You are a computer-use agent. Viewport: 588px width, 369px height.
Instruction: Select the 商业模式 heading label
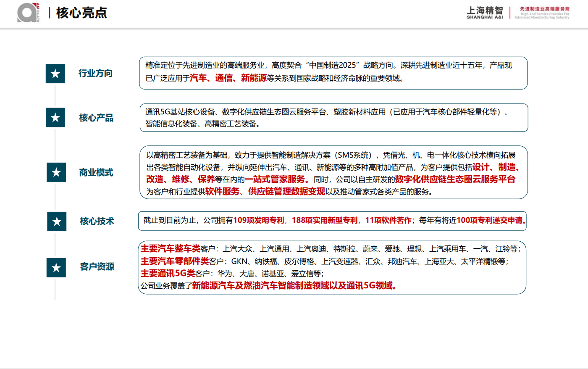coord(96,173)
